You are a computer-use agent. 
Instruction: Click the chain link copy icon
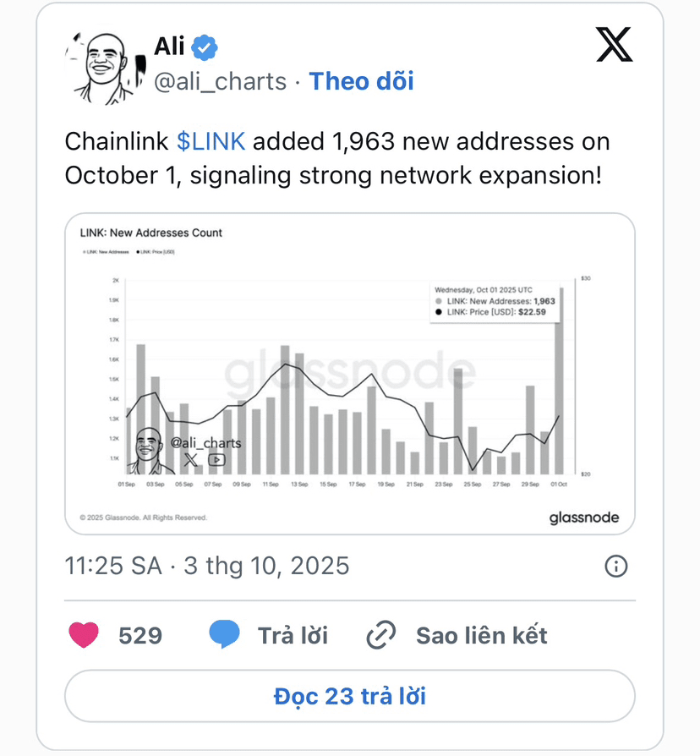[x=382, y=635]
